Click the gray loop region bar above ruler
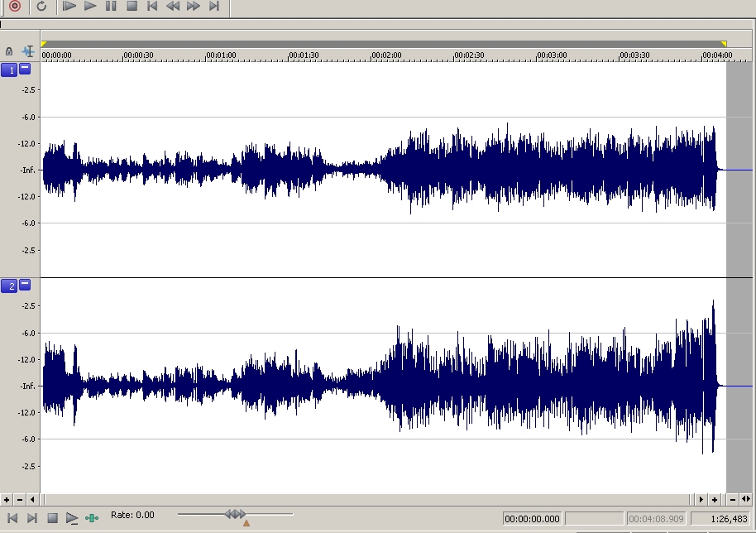 [383, 45]
